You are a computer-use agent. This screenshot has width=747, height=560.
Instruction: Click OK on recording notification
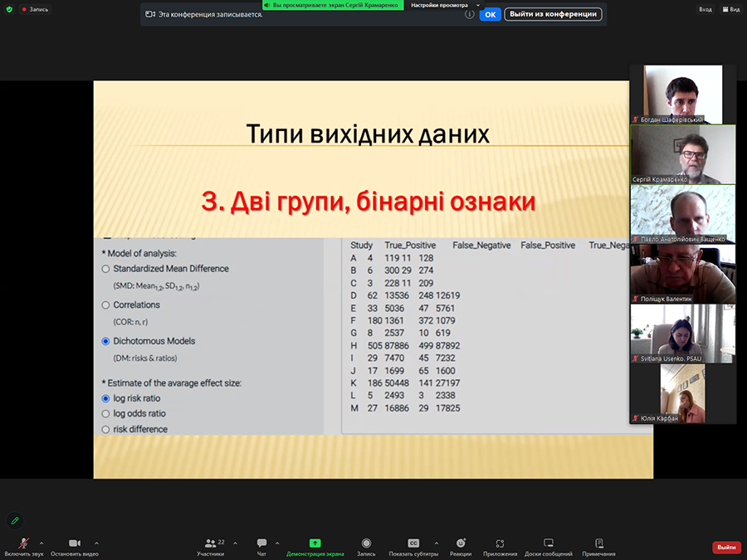pyautogui.click(x=491, y=14)
